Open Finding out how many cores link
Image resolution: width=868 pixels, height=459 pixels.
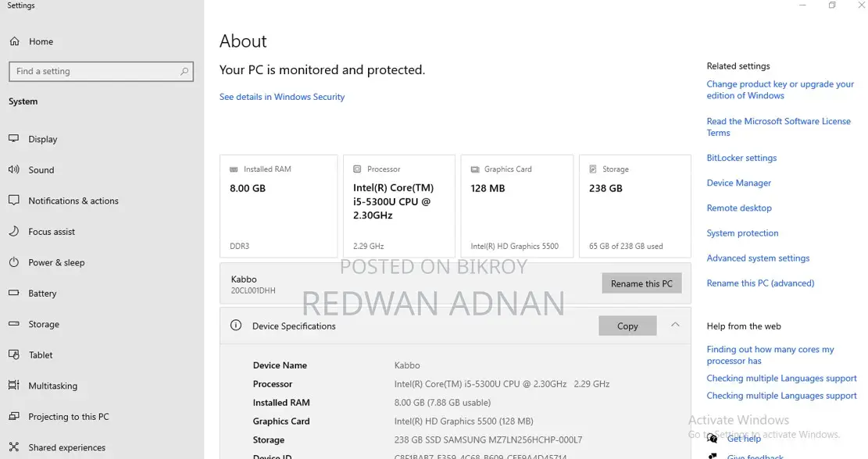[770, 355]
